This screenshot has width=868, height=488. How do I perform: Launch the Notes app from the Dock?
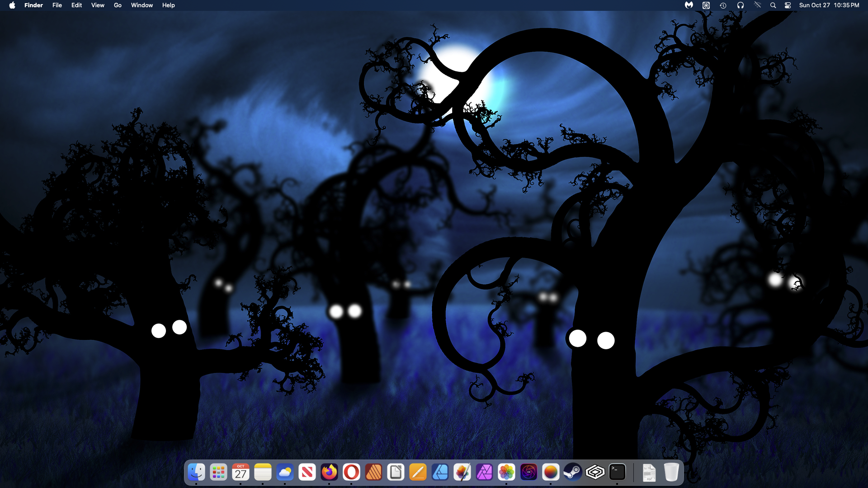pyautogui.click(x=263, y=472)
